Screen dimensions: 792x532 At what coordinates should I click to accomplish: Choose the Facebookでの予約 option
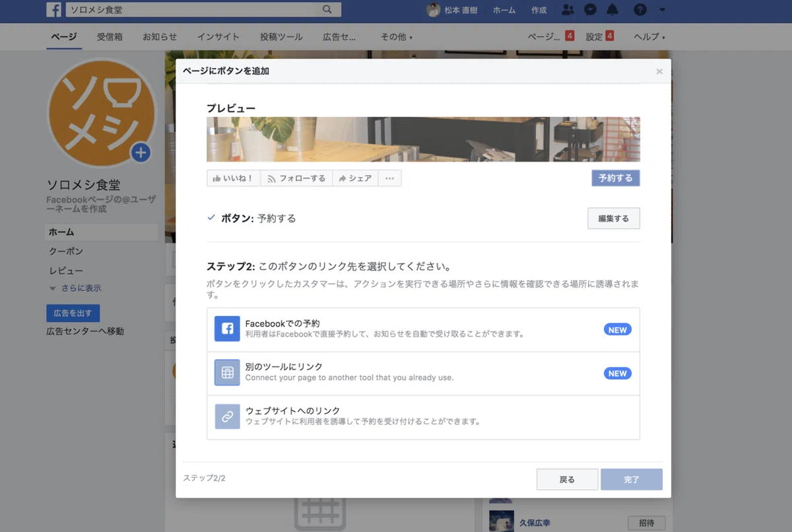[x=423, y=329]
